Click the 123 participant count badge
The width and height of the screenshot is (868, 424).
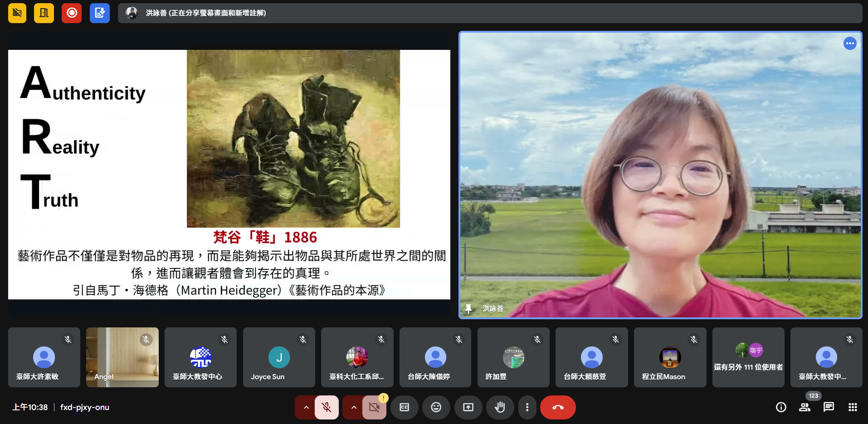(813, 396)
